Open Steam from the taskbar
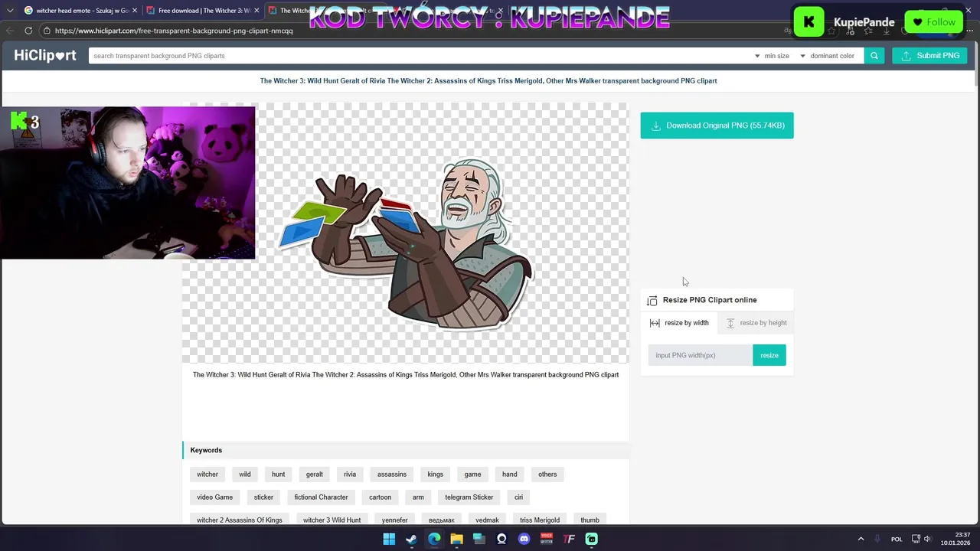The image size is (980, 551). [411, 539]
